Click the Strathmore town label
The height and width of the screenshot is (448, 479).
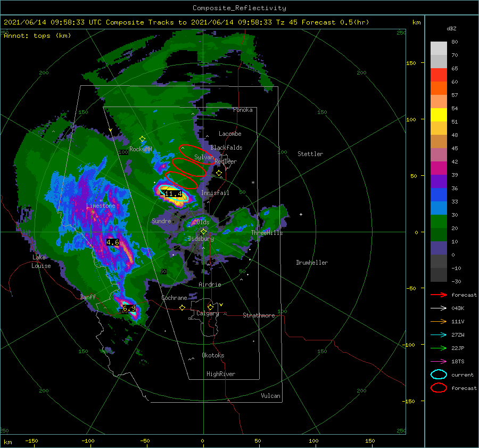[259, 315]
